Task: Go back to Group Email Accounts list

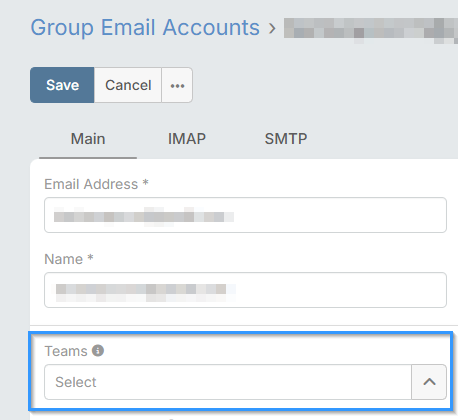Action: (145, 28)
